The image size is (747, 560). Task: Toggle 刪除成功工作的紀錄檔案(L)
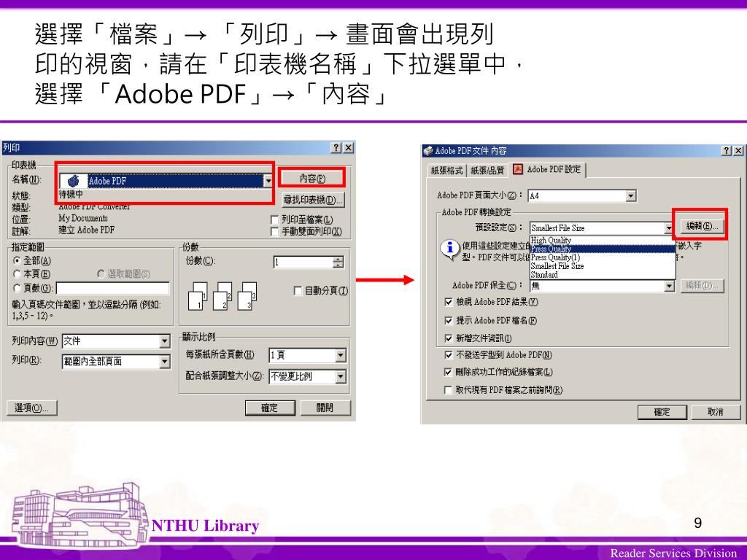(x=449, y=372)
